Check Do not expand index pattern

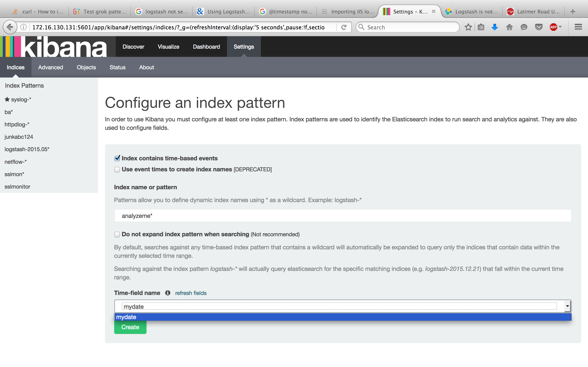(x=117, y=234)
